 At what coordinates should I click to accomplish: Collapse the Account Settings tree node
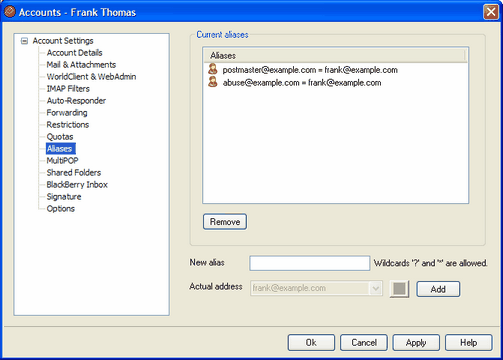(24, 41)
